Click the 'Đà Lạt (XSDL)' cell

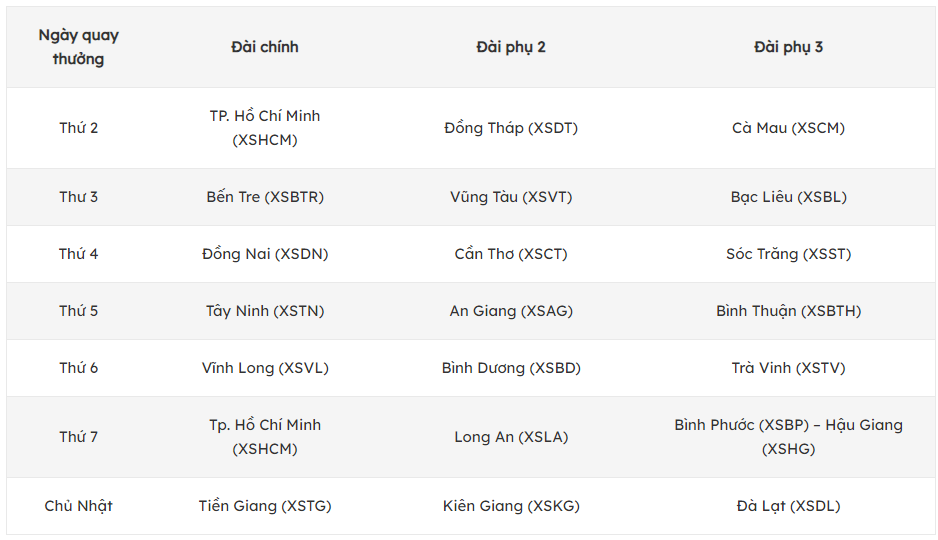788,506
